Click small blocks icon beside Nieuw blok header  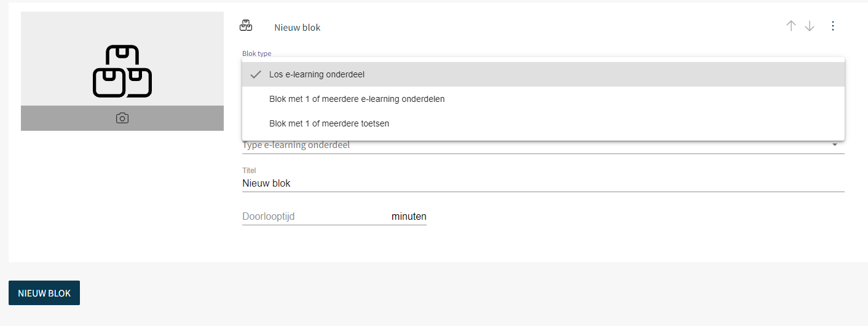(x=246, y=26)
